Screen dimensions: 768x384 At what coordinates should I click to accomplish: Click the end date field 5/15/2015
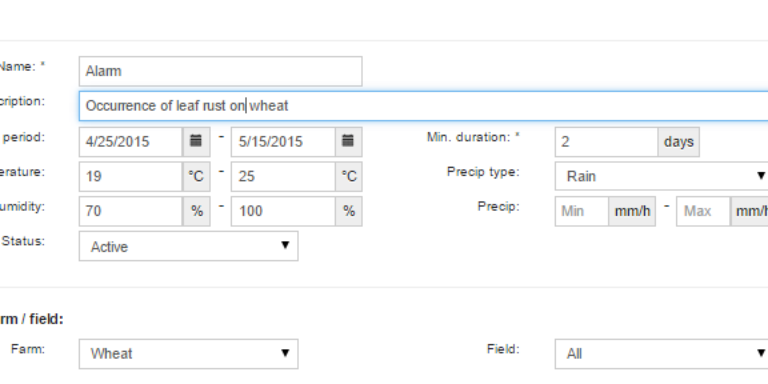tap(283, 142)
